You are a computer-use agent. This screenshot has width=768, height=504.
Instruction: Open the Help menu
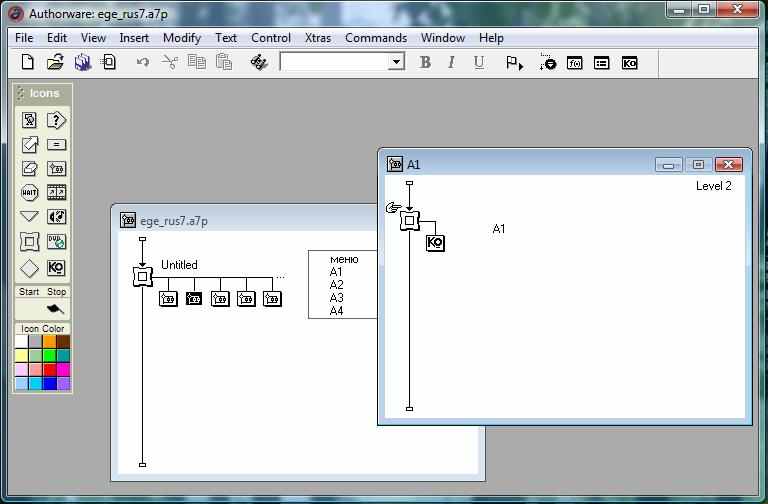pyautogui.click(x=491, y=38)
